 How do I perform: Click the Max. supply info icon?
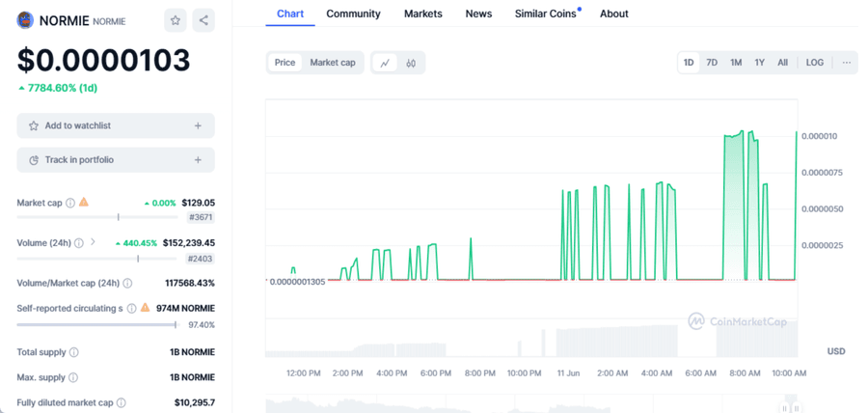coord(73,377)
